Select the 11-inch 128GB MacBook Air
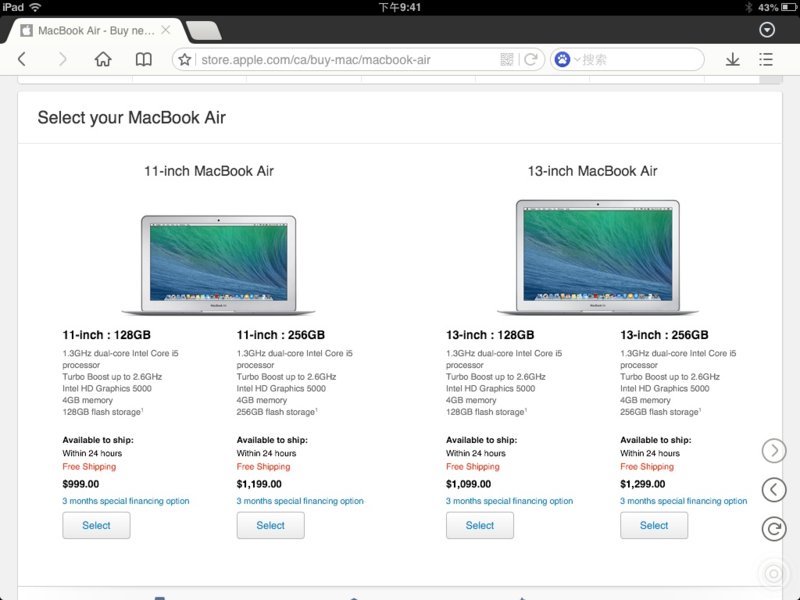800x600 pixels. click(96, 525)
